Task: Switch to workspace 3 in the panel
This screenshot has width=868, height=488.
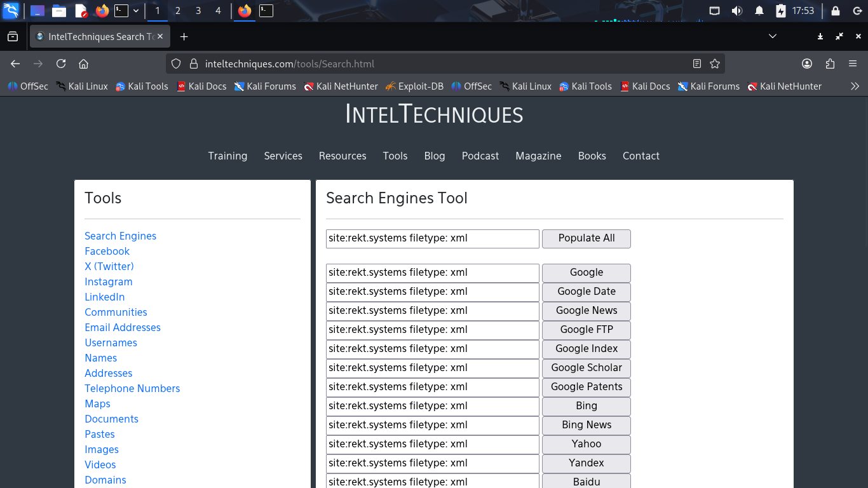Action: pos(198,11)
